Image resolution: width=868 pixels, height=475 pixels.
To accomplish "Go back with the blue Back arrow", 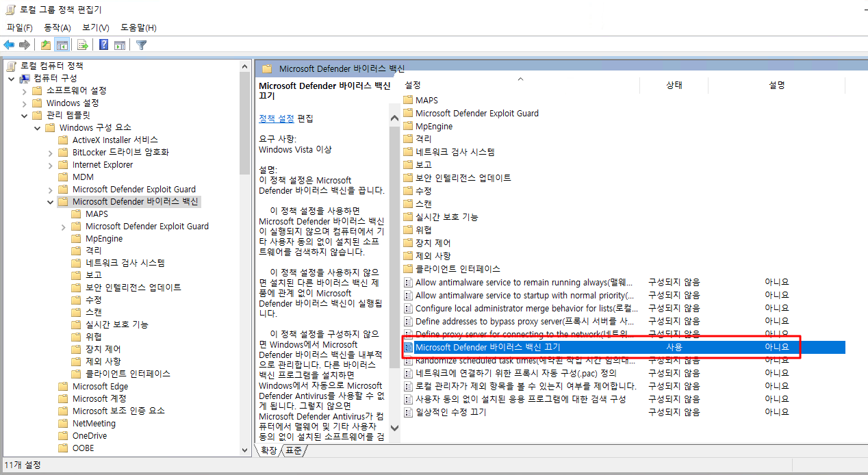I will point(9,45).
